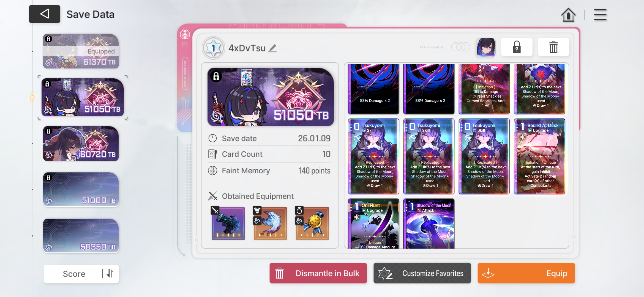
Task: Open the Score sort dropdown
Action: pos(74,274)
